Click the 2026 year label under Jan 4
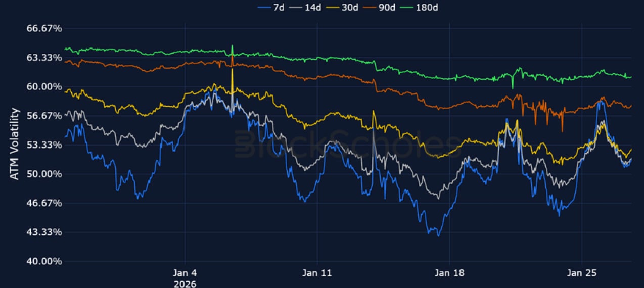This screenshot has height=288, width=644. [x=185, y=284]
